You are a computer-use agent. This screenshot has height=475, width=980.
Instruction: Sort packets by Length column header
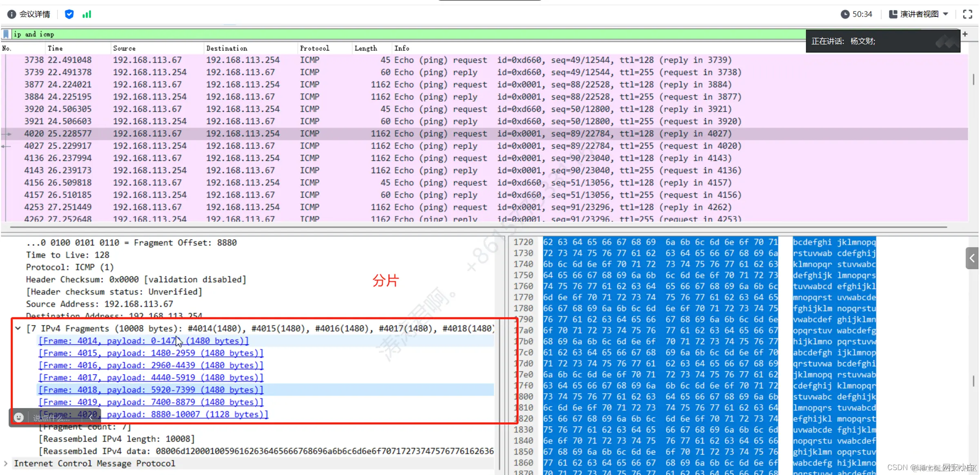[365, 48]
